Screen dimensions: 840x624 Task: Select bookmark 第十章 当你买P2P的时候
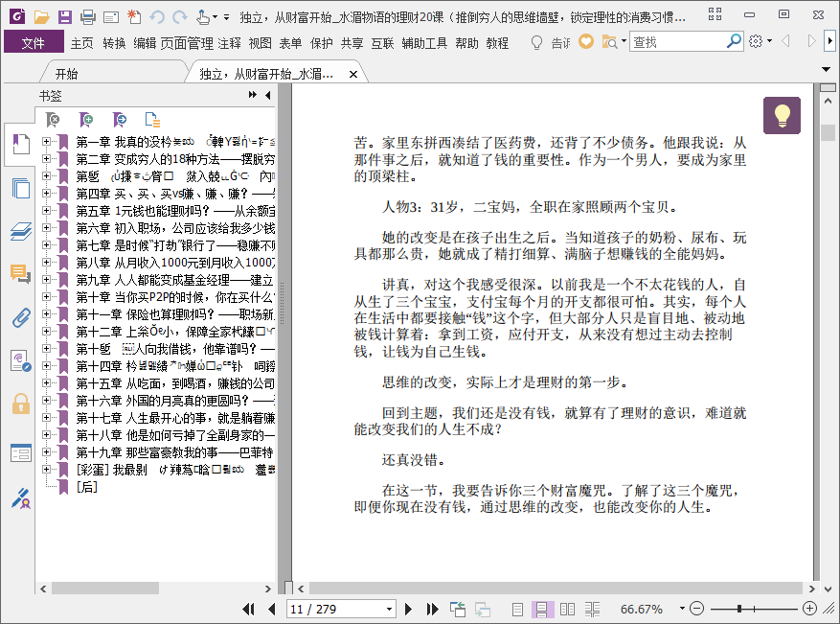(174, 297)
